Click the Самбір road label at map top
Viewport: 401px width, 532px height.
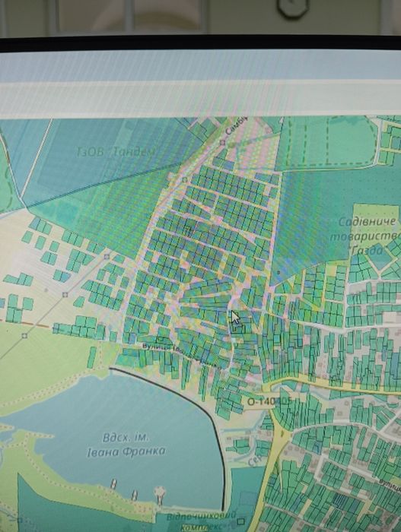click(x=236, y=127)
